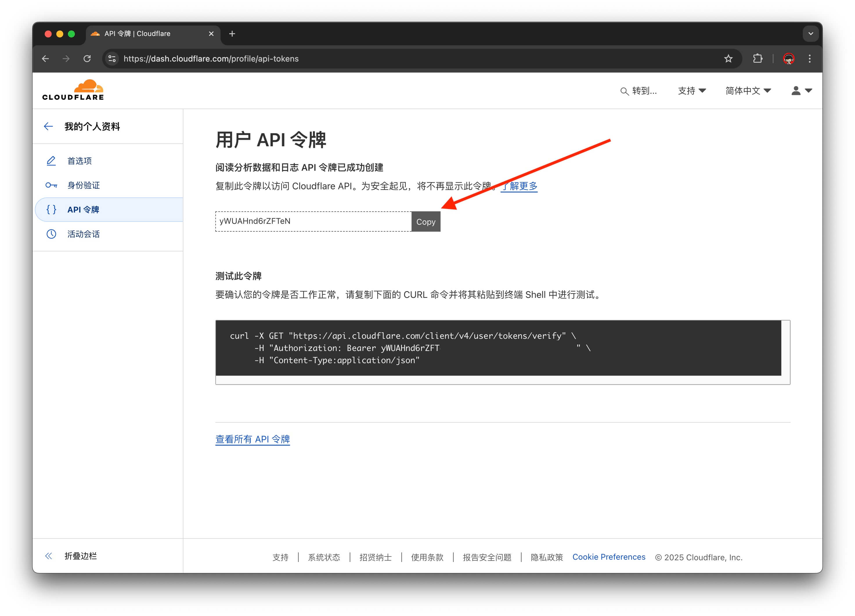This screenshot has height=616, width=855.
Task: Click the 身份验证 key icon
Action: click(51, 185)
